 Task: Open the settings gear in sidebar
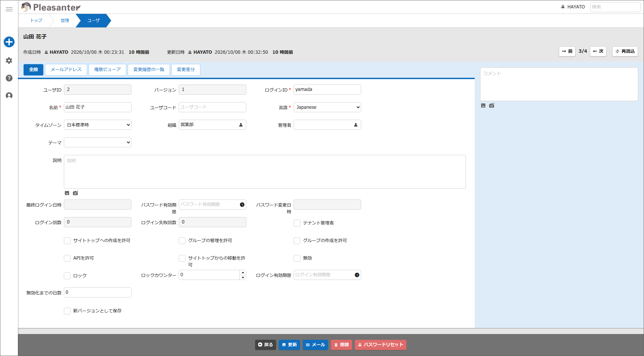pyautogui.click(x=9, y=61)
